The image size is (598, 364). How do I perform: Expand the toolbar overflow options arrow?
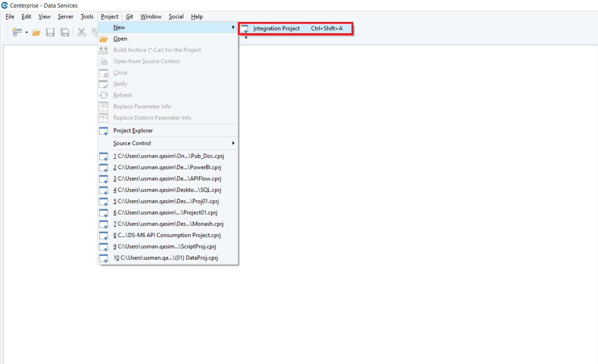coord(246,38)
